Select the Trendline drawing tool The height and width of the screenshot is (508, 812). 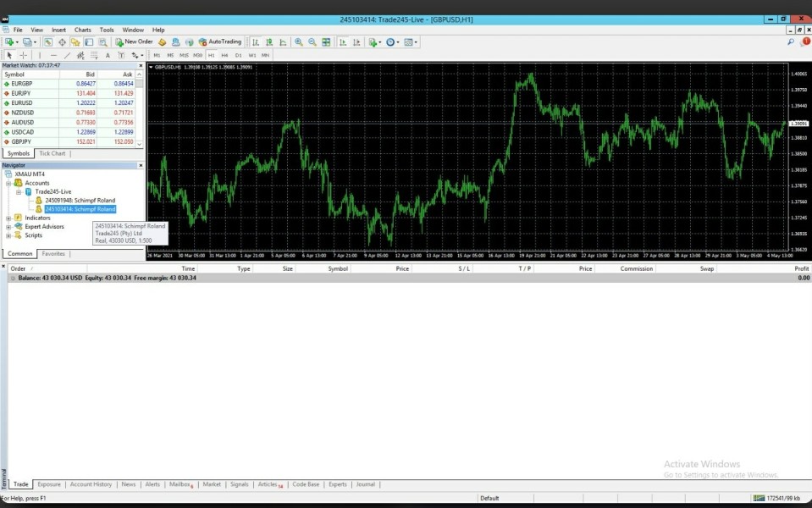pos(67,55)
